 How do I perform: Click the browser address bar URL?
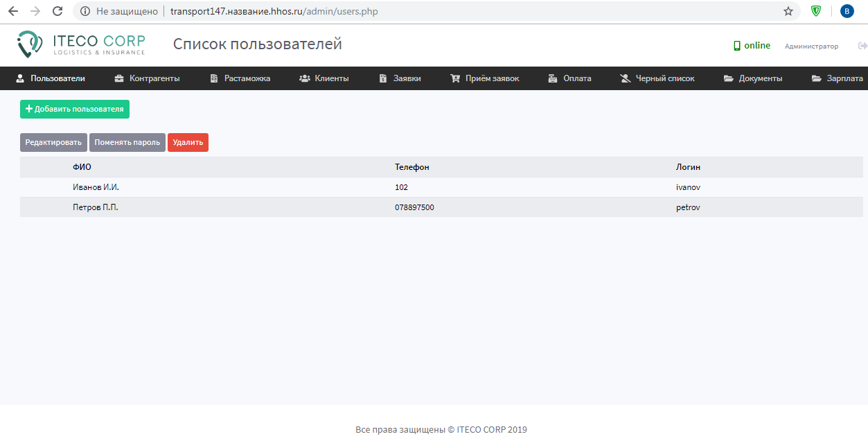click(274, 11)
